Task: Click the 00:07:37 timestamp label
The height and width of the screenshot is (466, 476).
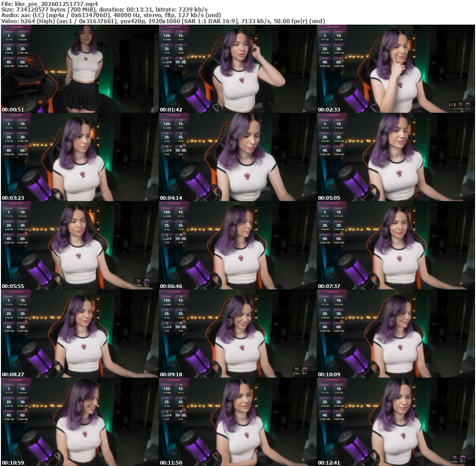Action: pyautogui.click(x=330, y=286)
